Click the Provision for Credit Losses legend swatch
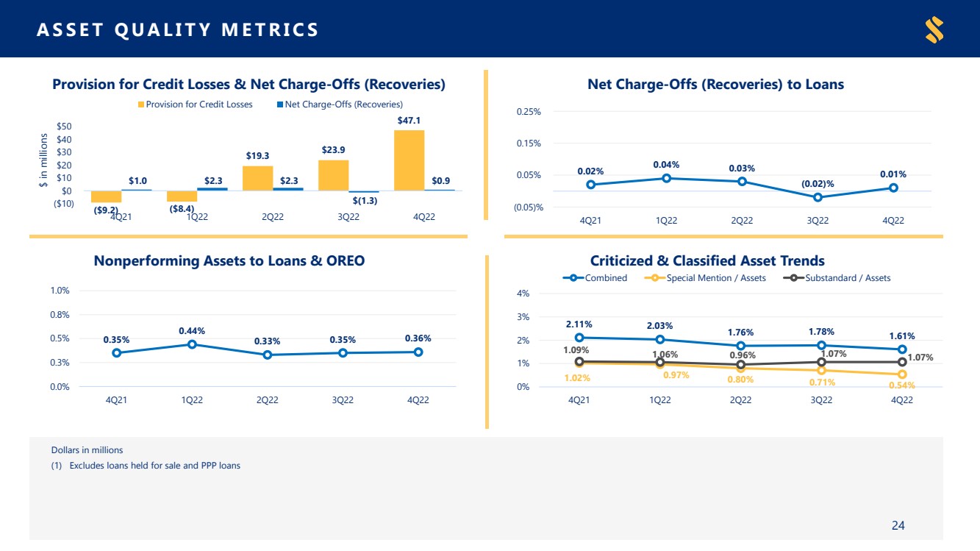Screen dimensions: 980x551 tap(140, 104)
